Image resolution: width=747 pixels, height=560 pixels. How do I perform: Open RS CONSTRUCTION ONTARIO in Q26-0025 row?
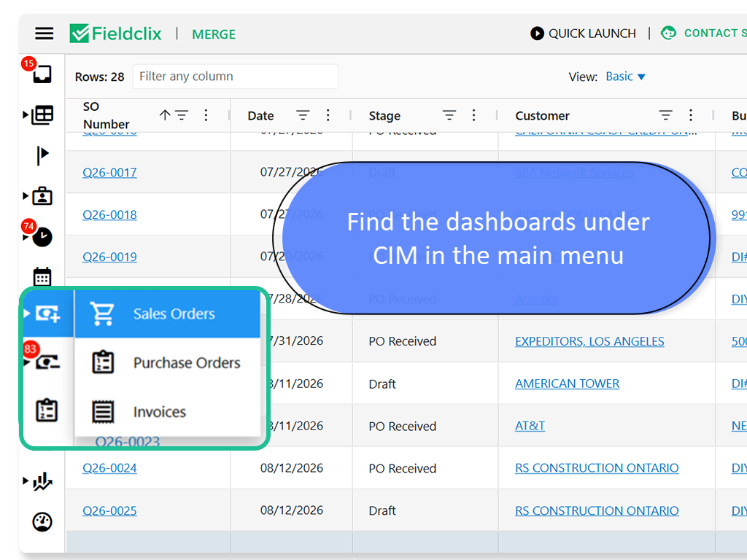pos(597,510)
